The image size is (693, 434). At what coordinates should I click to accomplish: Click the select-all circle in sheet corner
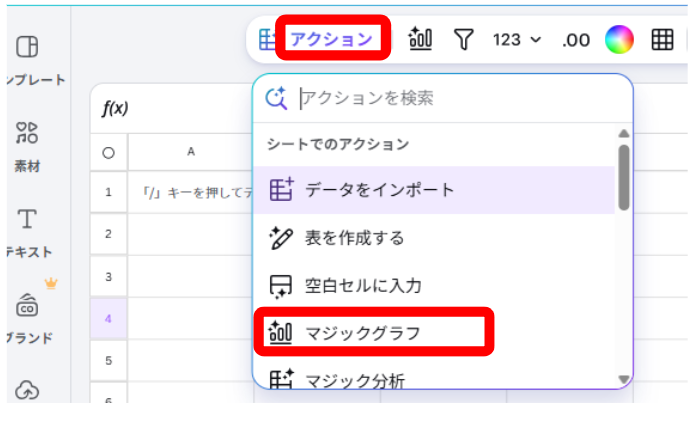(108, 153)
